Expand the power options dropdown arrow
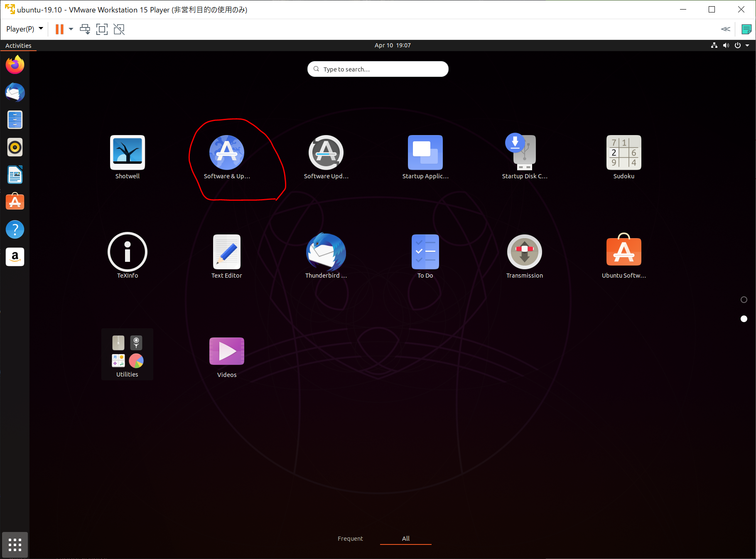Screen dimensions: 756x559 [71, 29]
